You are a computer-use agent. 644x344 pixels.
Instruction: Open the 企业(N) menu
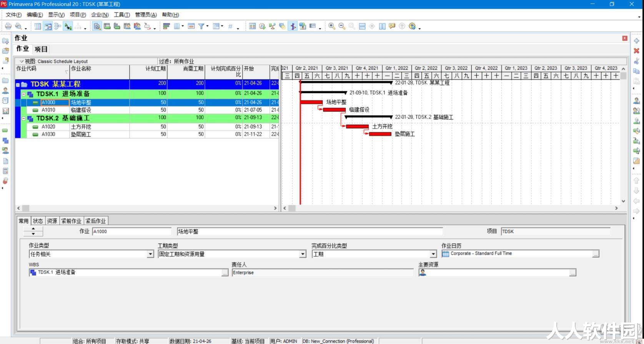pos(100,15)
